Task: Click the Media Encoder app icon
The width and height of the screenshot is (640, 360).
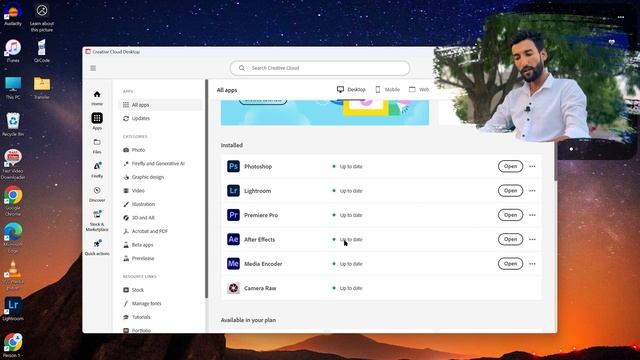Action: 233,264
